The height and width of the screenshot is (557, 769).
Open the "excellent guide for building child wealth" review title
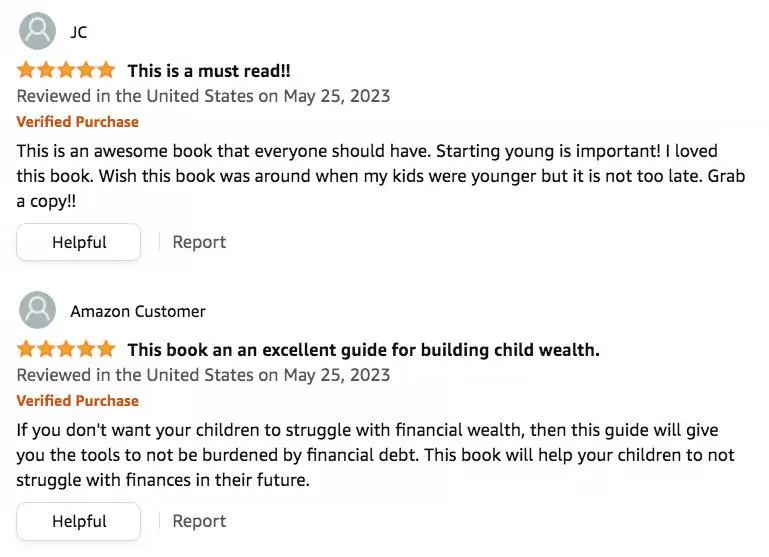point(363,350)
